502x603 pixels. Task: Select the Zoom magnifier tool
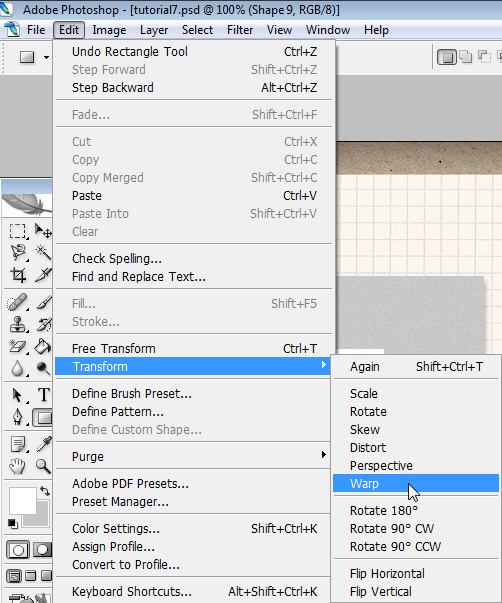(x=43, y=466)
